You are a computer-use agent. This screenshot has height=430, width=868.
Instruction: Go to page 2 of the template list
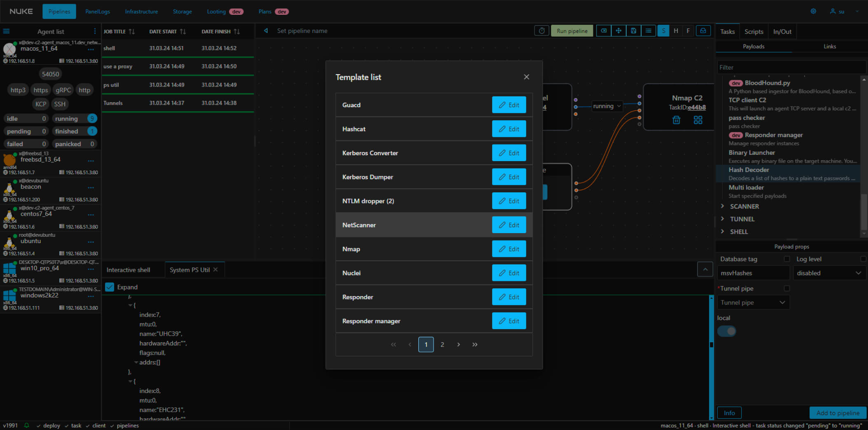click(442, 344)
